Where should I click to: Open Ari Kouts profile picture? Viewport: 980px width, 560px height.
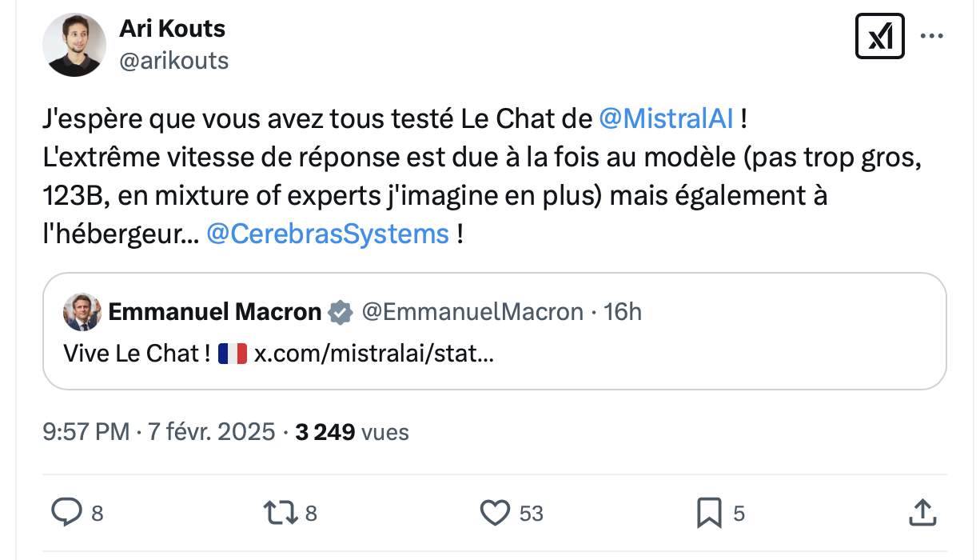74,45
